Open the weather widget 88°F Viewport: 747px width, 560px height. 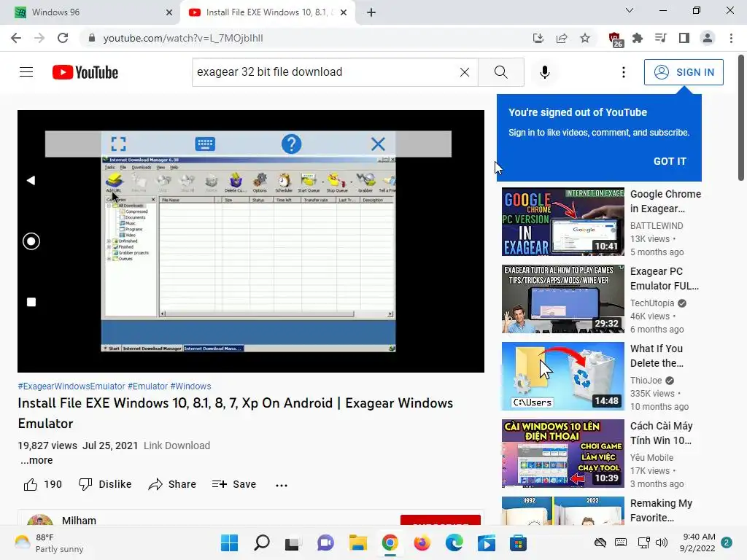(49, 542)
